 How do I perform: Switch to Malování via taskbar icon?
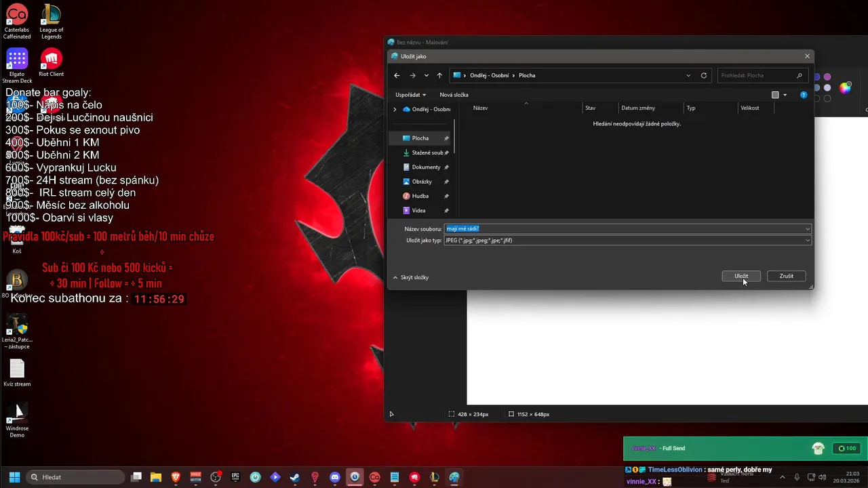[x=454, y=477]
